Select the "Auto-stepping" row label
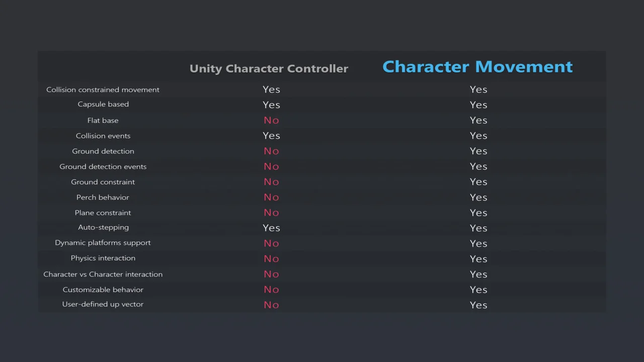 [103, 227]
